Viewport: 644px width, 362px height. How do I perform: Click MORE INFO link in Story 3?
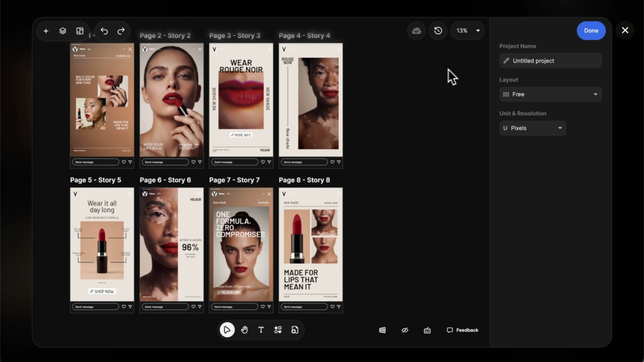[241, 135]
